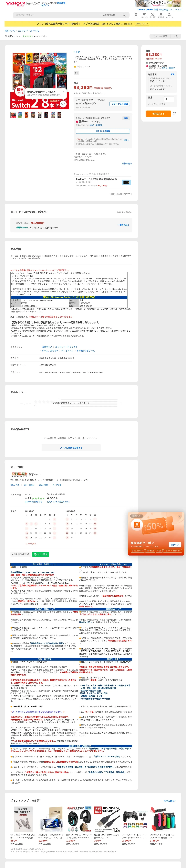186x868 pixels.
Task: Click the 新規取得 ID link
Action: pos(61,3)
